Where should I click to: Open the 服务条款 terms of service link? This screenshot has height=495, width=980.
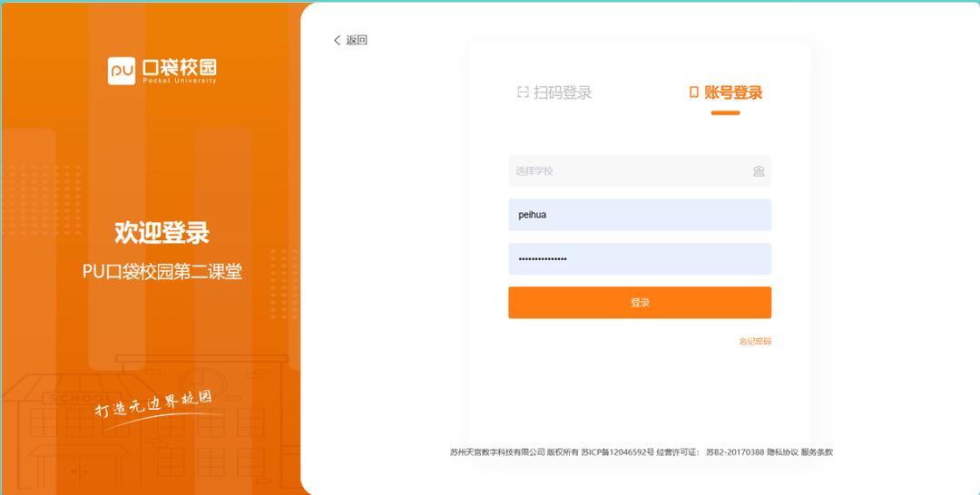(x=817, y=451)
